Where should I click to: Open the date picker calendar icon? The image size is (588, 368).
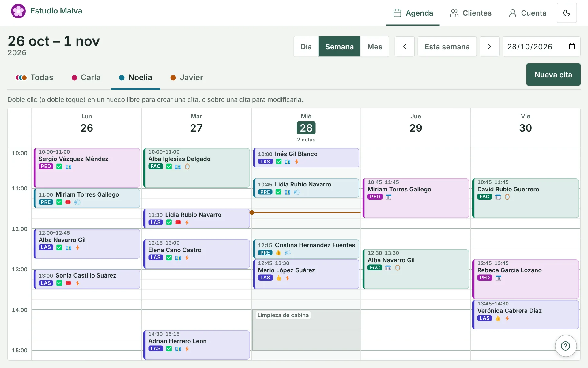tap(571, 47)
